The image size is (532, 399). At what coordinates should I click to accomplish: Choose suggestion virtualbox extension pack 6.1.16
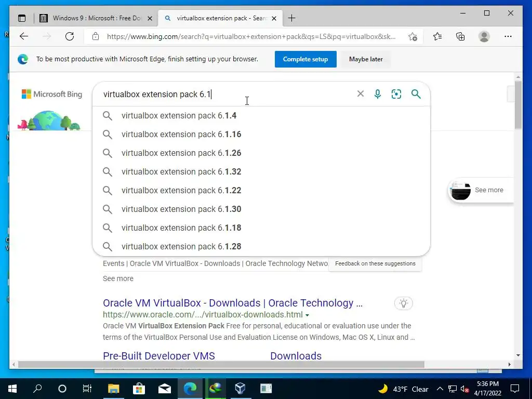261,135
